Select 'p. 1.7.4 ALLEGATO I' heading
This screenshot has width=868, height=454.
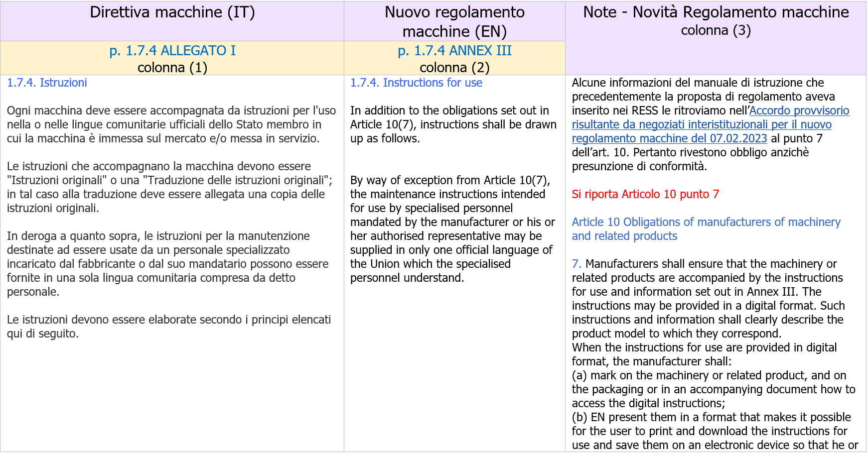[172, 51]
